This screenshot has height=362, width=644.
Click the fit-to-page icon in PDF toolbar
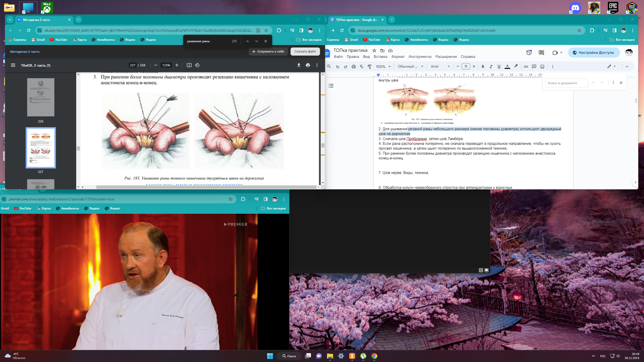coord(189,65)
